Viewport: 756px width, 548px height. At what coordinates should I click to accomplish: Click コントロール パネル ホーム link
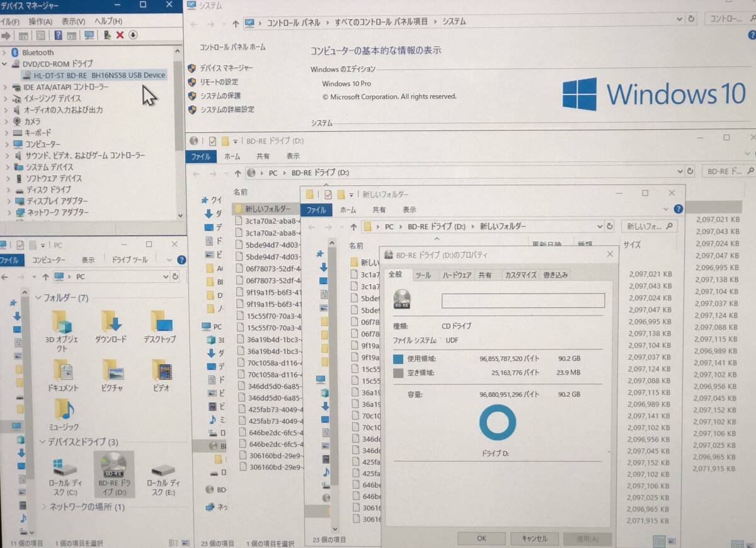point(232,47)
